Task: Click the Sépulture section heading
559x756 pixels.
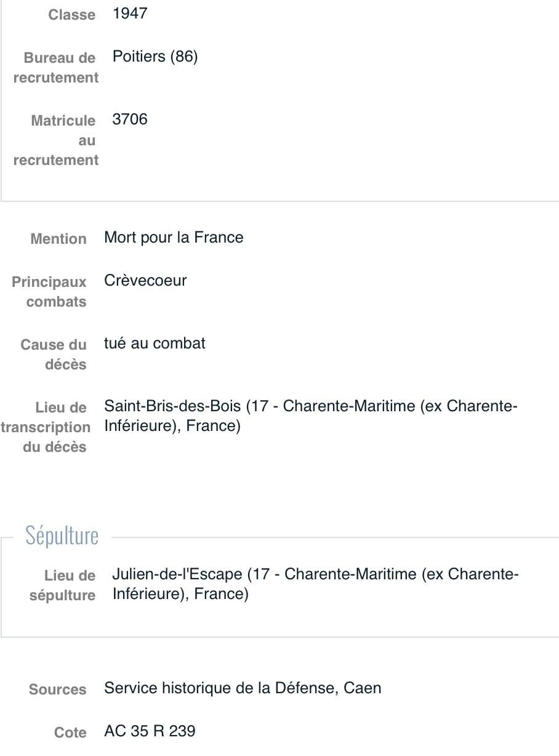Action: coord(62,536)
